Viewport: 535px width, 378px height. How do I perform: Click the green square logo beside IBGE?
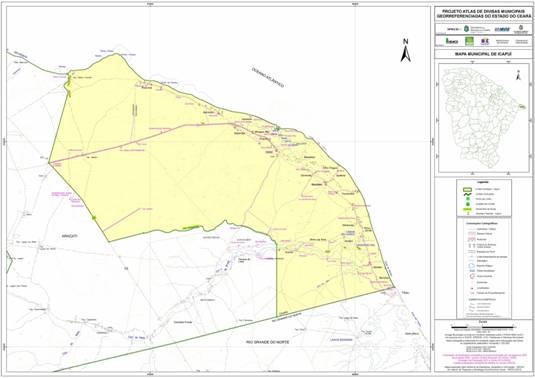pyautogui.click(x=469, y=41)
